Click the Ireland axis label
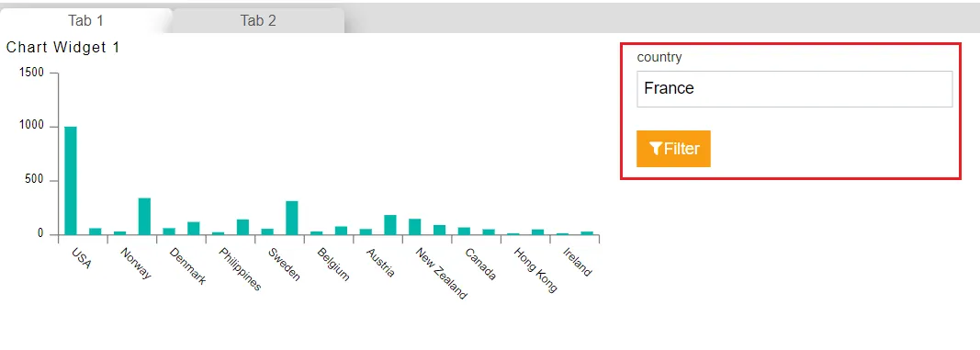 pos(577,263)
